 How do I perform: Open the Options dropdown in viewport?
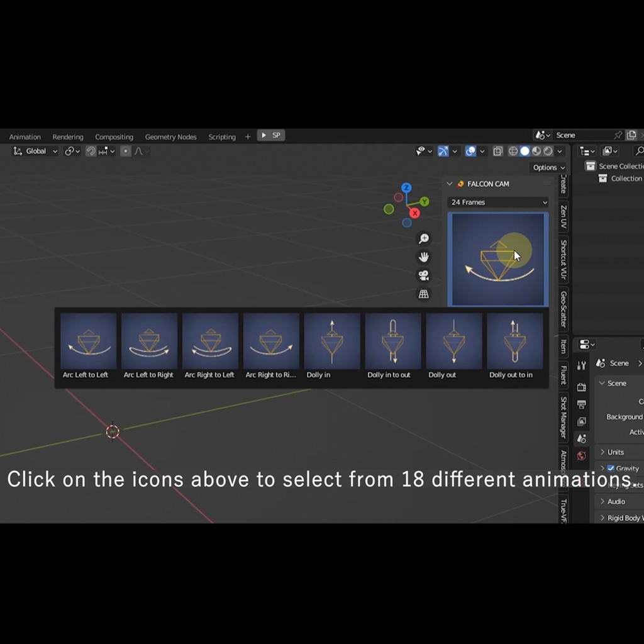pyautogui.click(x=548, y=167)
